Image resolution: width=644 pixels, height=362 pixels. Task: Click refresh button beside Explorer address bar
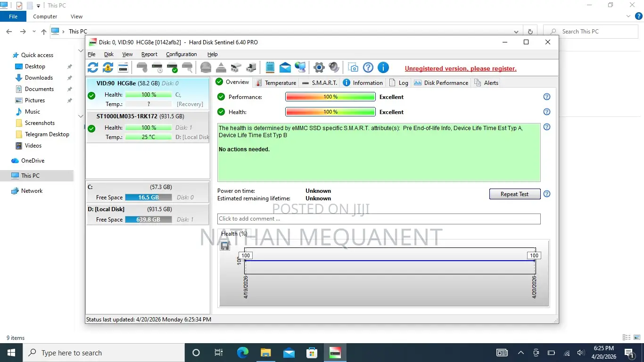click(x=530, y=32)
